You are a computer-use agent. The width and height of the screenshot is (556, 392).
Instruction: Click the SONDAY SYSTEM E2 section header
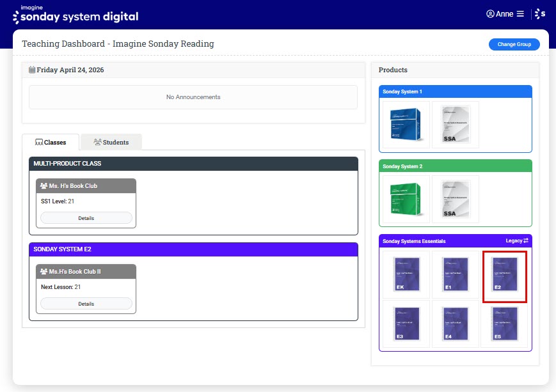click(194, 249)
